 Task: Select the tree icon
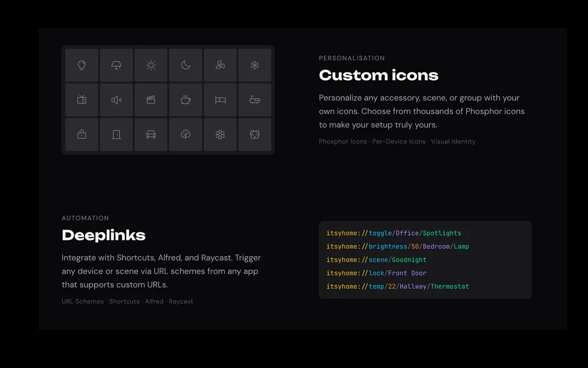click(186, 134)
